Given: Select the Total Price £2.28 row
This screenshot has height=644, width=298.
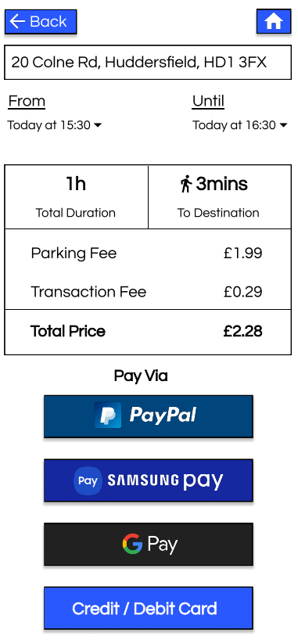Looking at the screenshot, I should pyautogui.click(x=148, y=332).
